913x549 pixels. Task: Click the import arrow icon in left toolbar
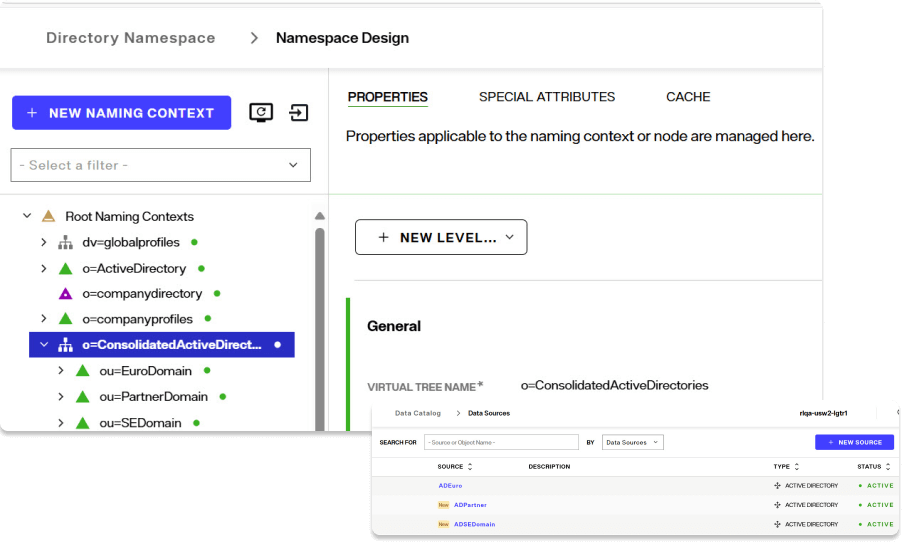tap(299, 112)
